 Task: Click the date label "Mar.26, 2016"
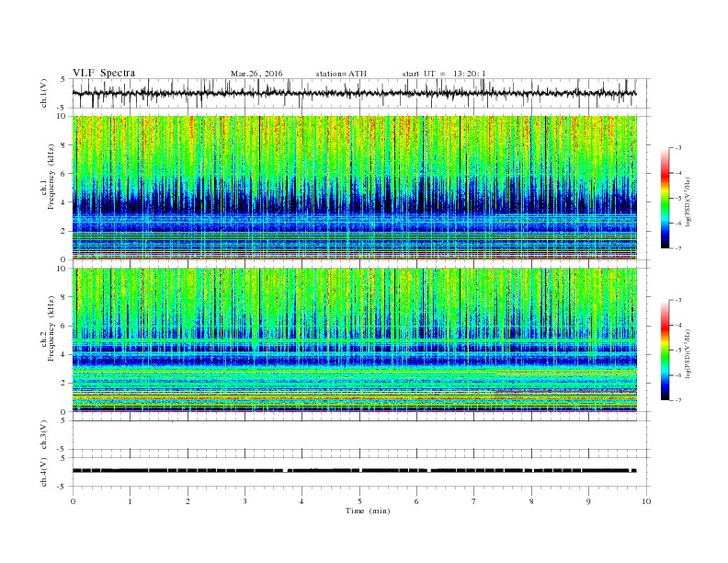click(256, 74)
